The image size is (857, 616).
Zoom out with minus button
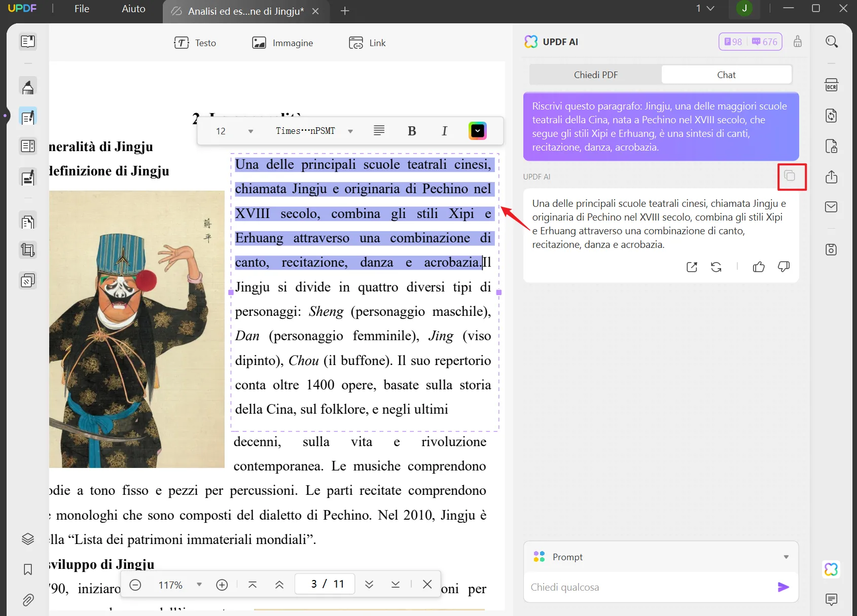point(135,585)
